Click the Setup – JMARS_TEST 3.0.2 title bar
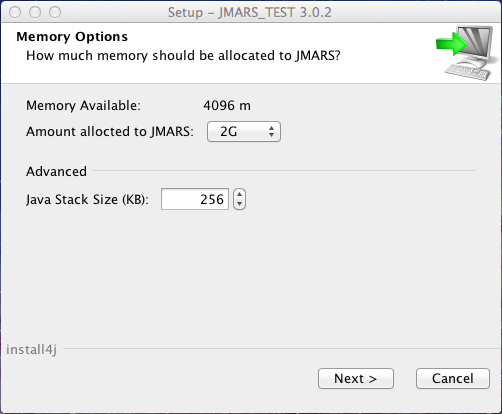The width and height of the screenshot is (502, 414). [x=250, y=13]
